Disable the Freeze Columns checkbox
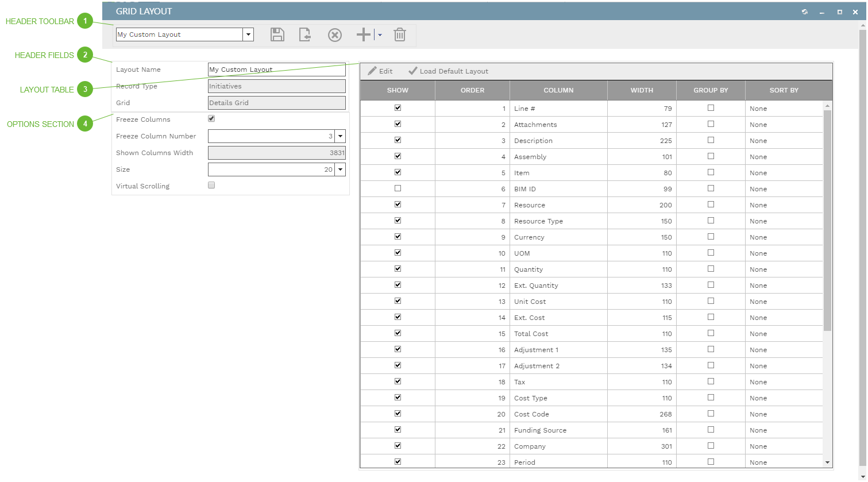Image resolution: width=868 pixels, height=482 pixels. (x=211, y=118)
